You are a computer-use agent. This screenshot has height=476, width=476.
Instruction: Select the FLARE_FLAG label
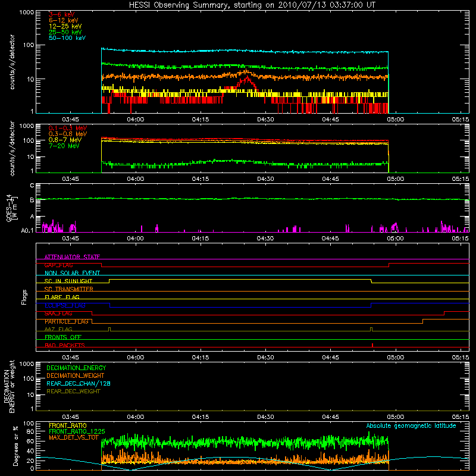point(62,297)
